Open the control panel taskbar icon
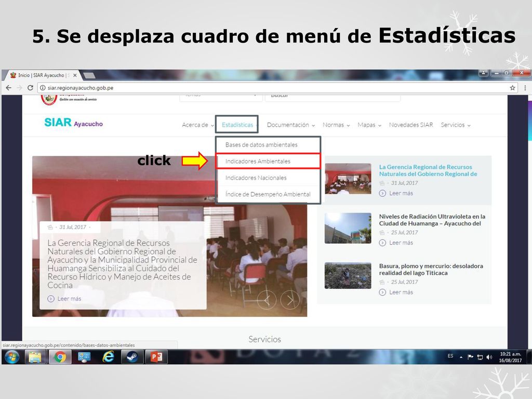The width and height of the screenshot is (532, 399). coord(84,357)
